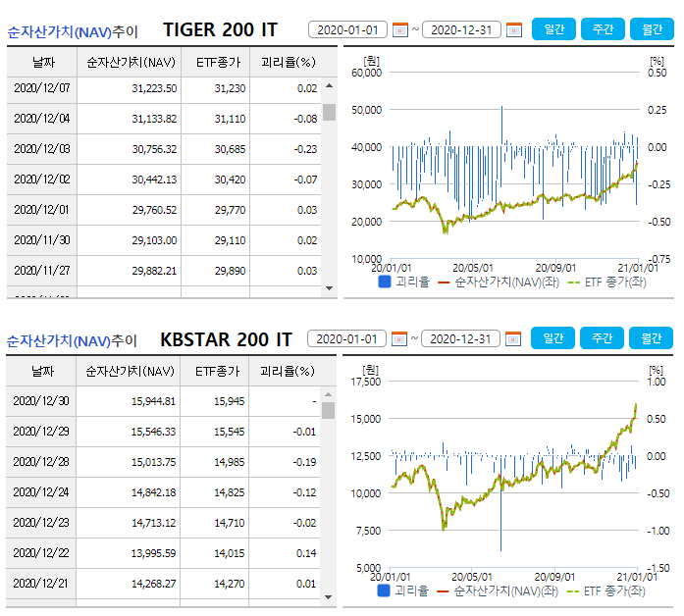Click 주간 button in TIGER 200 IT panel
The height and width of the screenshot is (616, 684).
[603, 29]
